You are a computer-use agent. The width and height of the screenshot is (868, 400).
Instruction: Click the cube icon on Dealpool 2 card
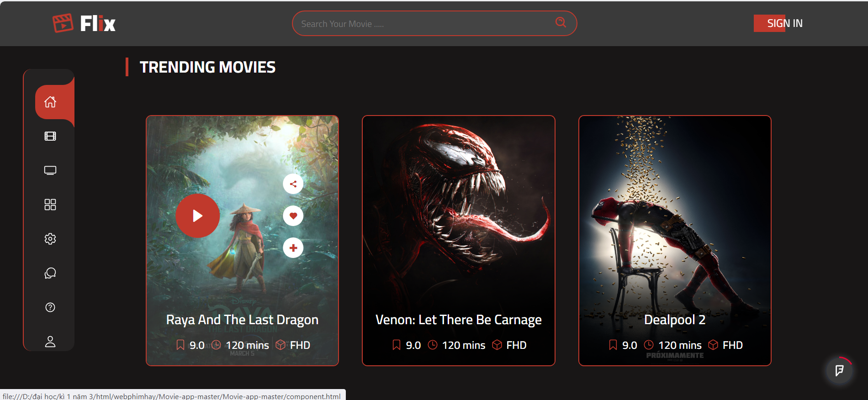tap(713, 345)
